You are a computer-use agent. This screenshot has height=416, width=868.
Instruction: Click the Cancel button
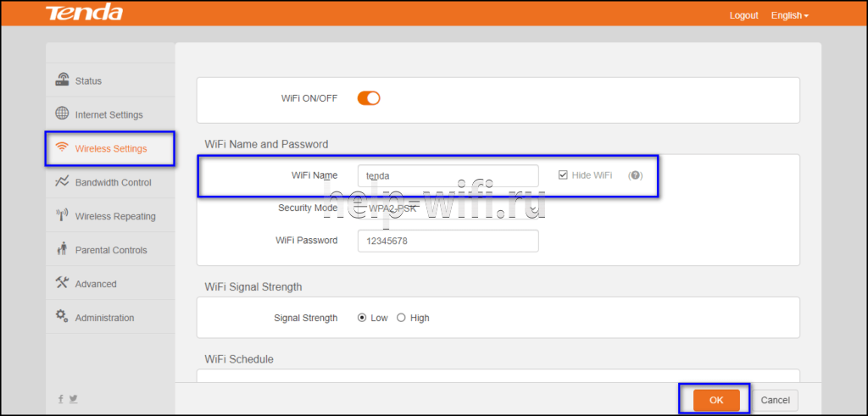pyautogui.click(x=775, y=400)
